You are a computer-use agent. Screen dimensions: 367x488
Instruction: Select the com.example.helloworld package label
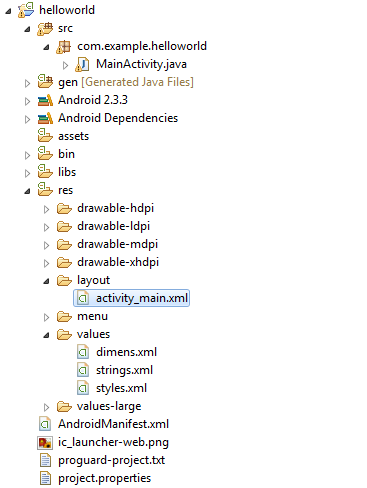pos(142,46)
